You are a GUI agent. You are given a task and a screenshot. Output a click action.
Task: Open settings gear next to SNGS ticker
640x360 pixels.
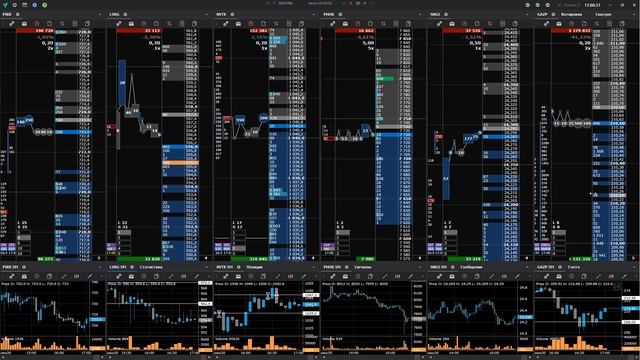[x=446, y=14]
